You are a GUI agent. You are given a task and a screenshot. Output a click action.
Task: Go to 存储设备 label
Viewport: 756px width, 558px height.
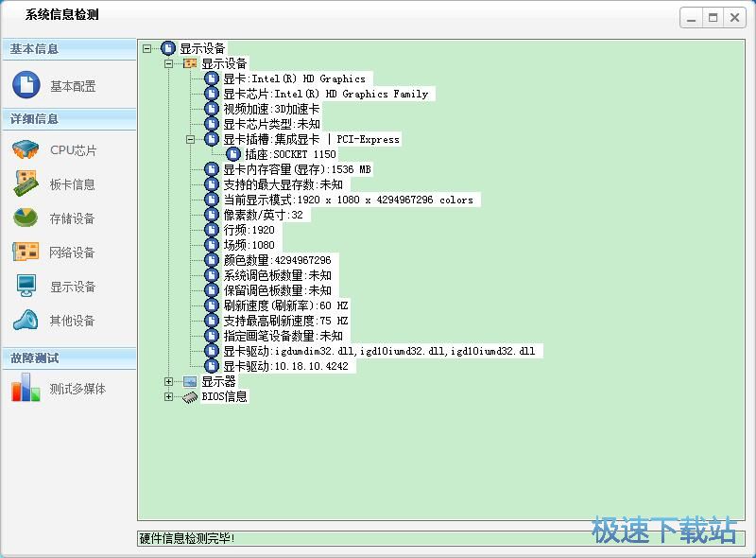coord(73,218)
